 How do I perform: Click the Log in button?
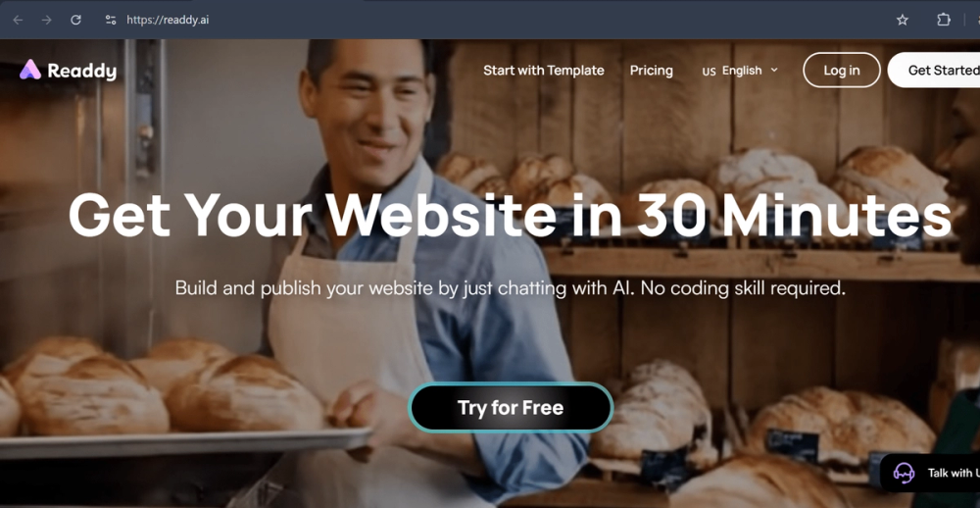841,70
